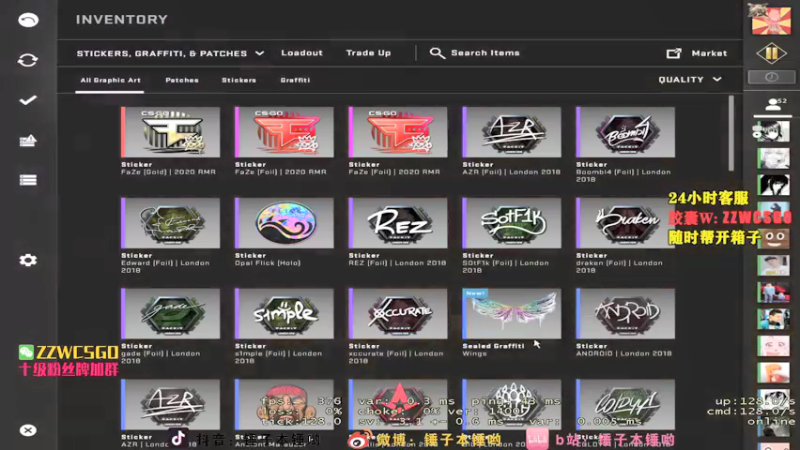The height and width of the screenshot is (450, 800).
Task: Click the inventory vertical scrollbar
Action: (x=731, y=133)
